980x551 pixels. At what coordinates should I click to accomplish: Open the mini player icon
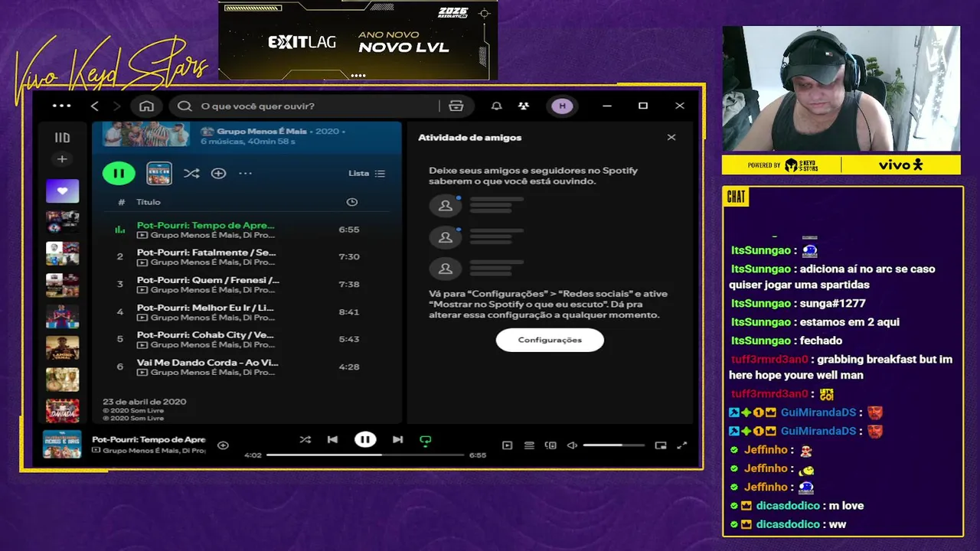click(x=661, y=445)
